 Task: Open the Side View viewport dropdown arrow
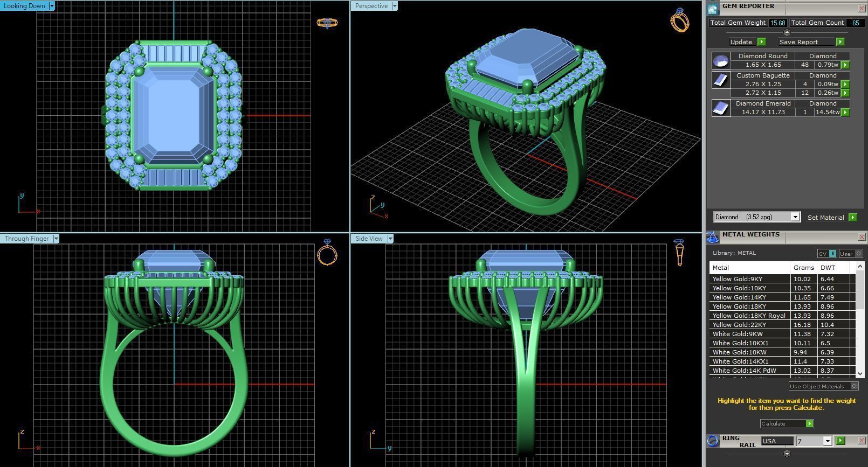[x=390, y=239]
